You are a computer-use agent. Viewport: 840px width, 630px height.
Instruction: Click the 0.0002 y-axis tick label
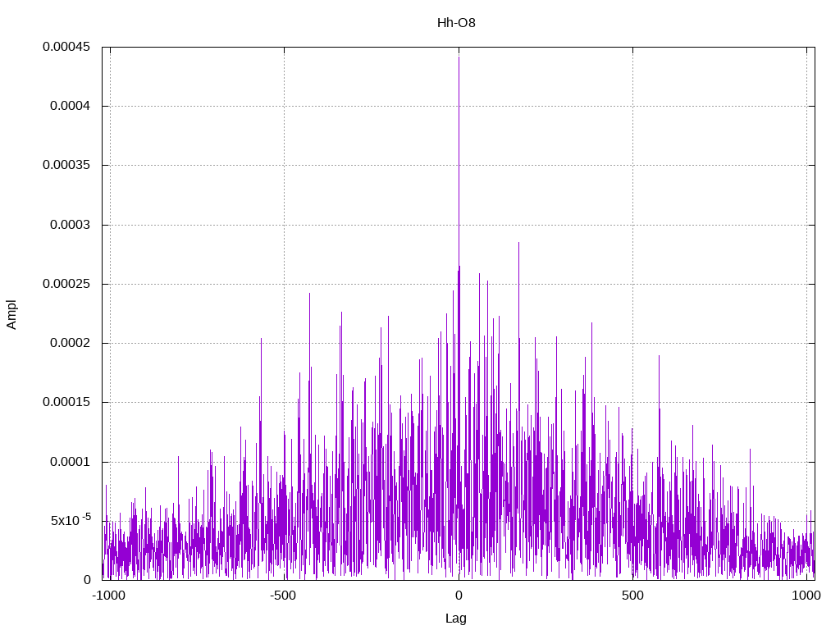click(x=71, y=343)
